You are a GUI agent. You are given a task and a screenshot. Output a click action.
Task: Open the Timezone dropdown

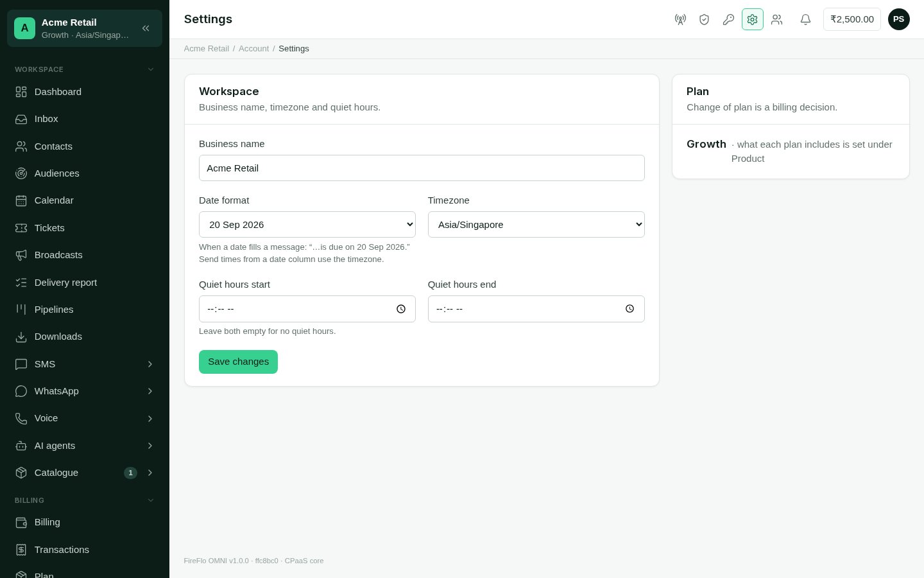point(536,225)
